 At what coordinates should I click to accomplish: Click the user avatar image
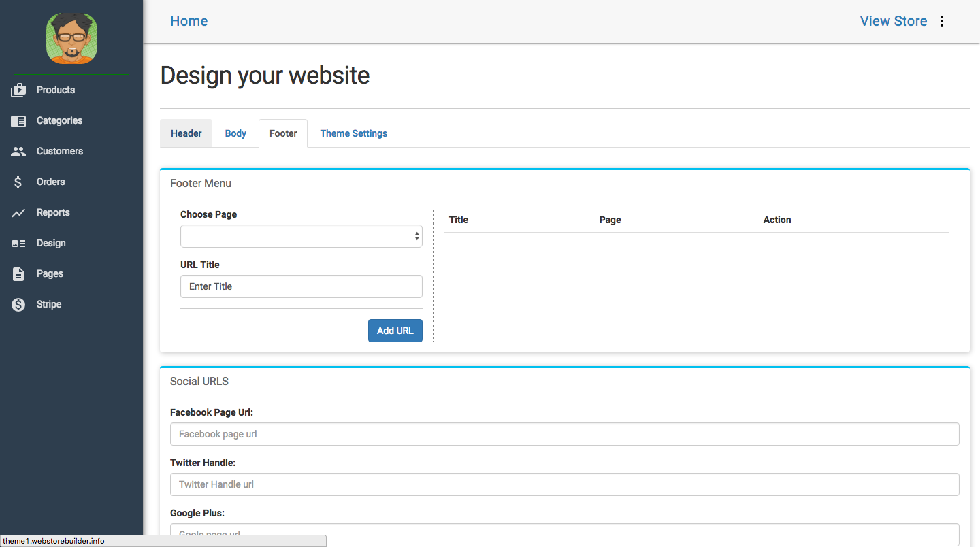click(71, 38)
